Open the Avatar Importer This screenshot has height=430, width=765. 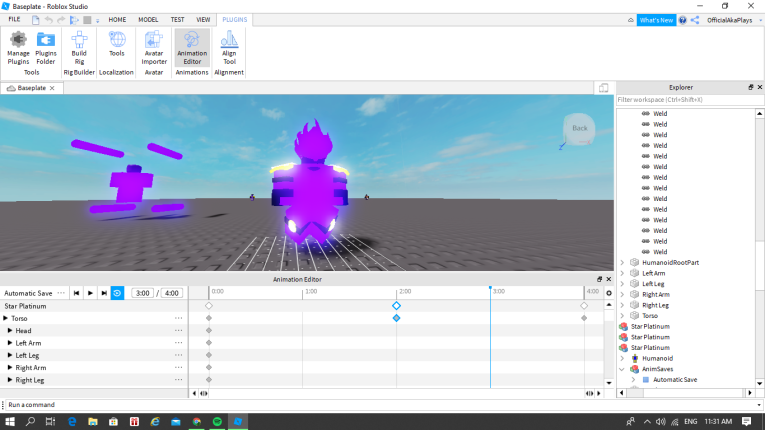[x=154, y=48]
